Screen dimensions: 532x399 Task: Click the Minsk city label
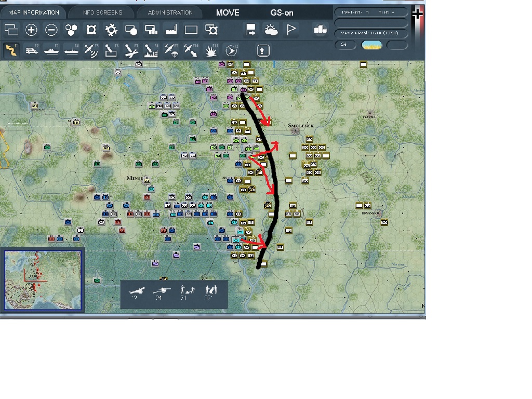point(135,178)
